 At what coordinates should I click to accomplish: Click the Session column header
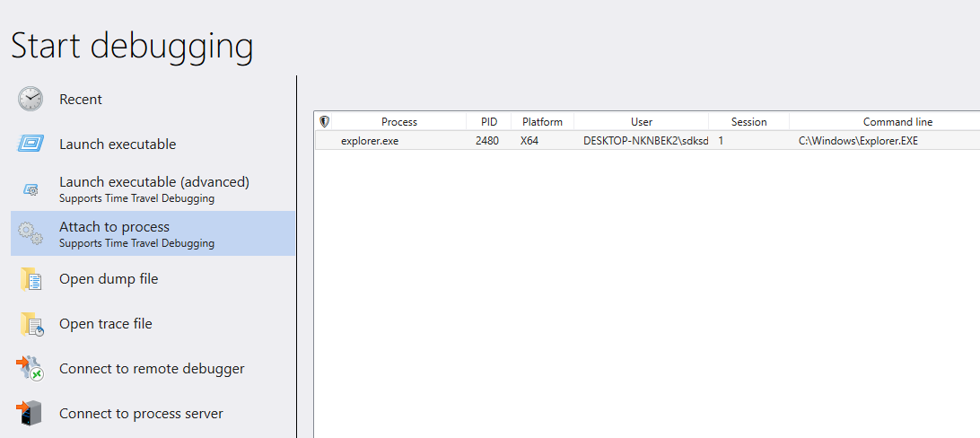pyautogui.click(x=748, y=122)
